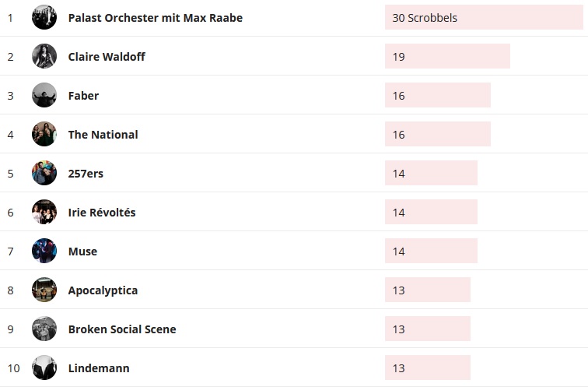
Task: Click The National artist name
Action: pyautogui.click(x=103, y=135)
